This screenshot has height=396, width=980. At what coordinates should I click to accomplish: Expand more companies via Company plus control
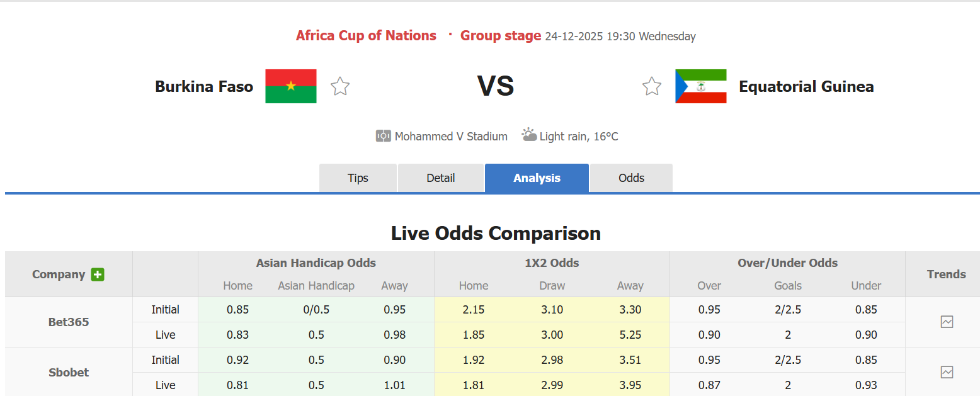pos(98,274)
